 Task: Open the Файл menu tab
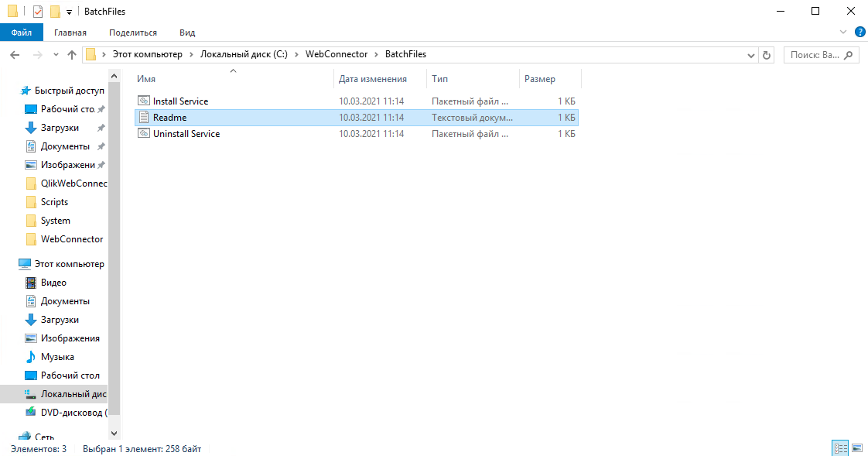tap(22, 33)
